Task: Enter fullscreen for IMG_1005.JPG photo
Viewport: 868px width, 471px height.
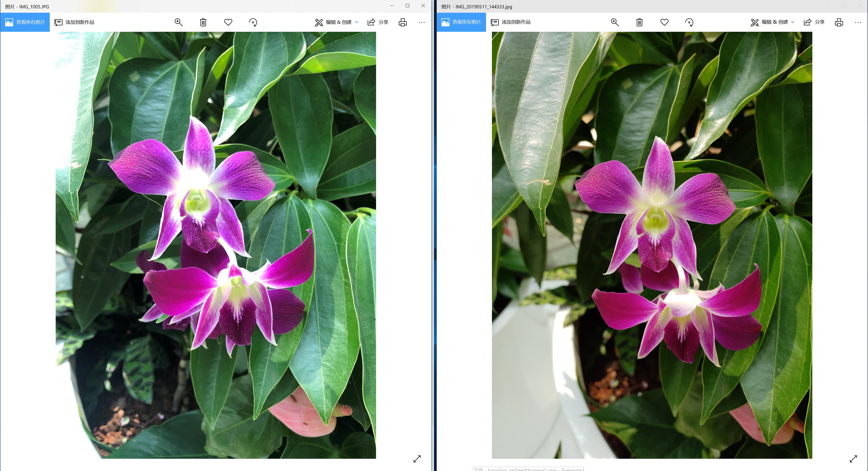Action: 417,459
